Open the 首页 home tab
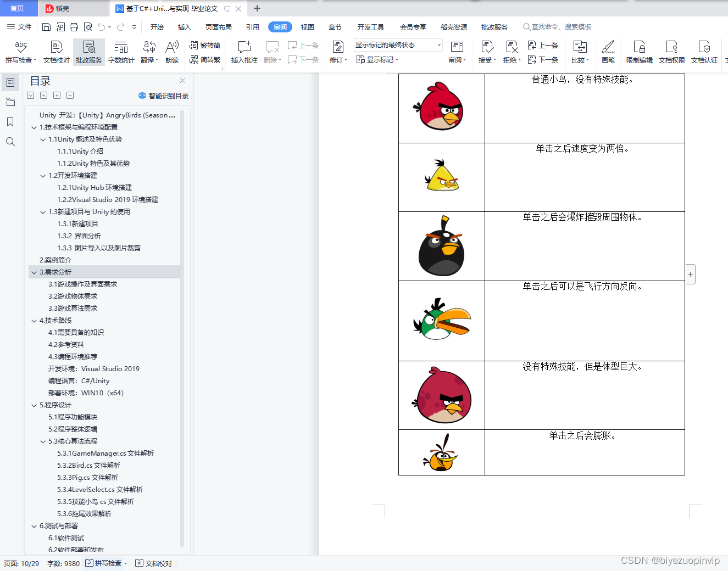This screenshot has height=571, width=728. tap(18, 8)
